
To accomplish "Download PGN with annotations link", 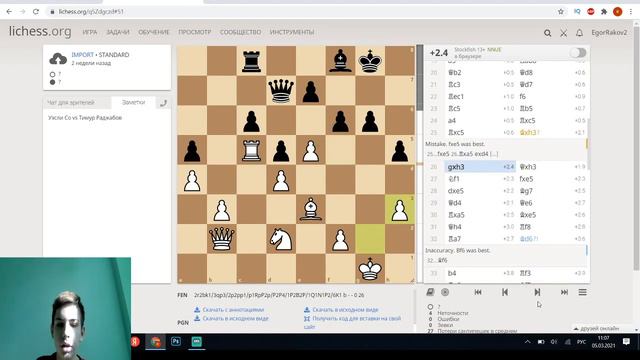I will tap(229, 310).
